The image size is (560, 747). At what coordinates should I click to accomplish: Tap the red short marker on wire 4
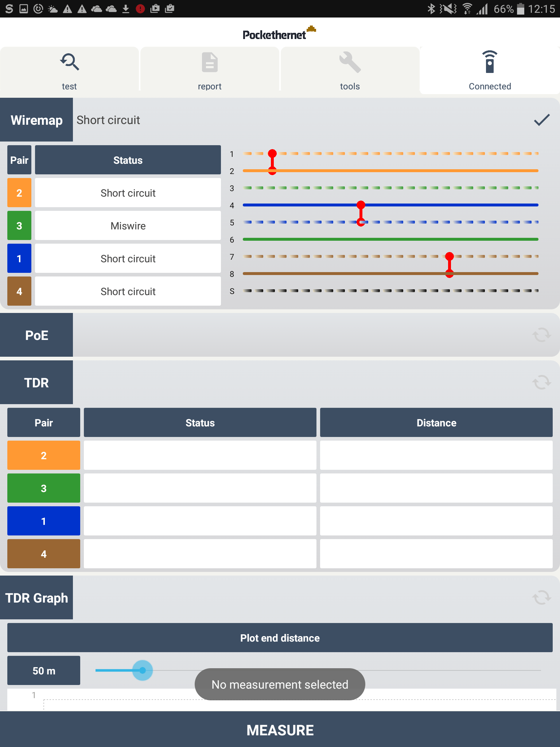coord(361,205)
